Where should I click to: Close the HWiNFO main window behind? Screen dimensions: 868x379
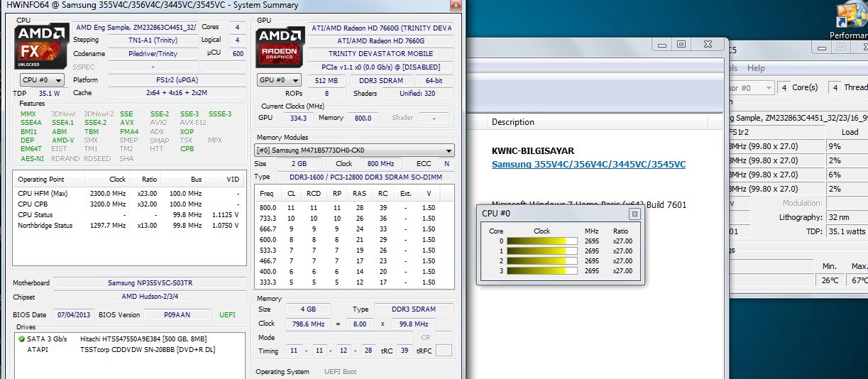707,44
